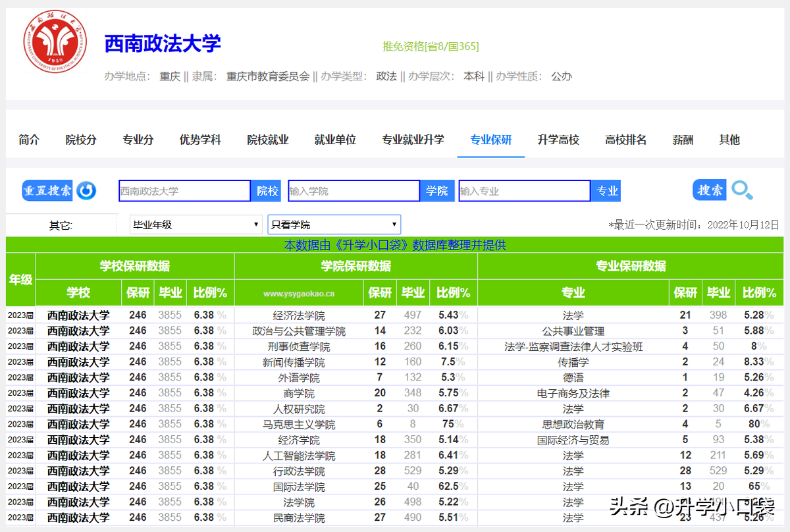
Task: Switch to the 院校就业 tab
Action: pos(268,140)
